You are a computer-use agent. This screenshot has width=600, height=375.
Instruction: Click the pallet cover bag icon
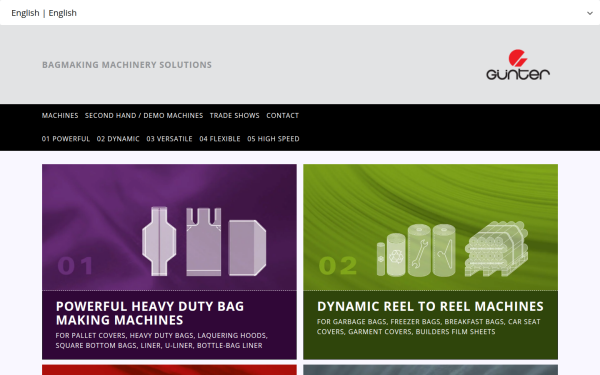click(159, 241)
